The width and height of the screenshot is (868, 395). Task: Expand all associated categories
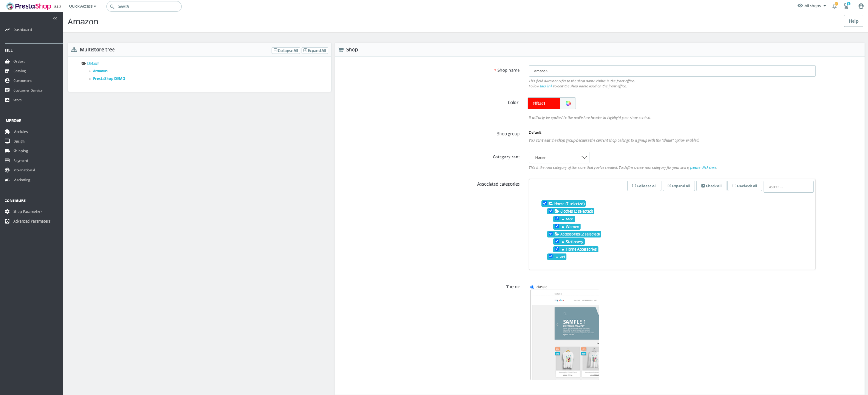click(679, 186)
